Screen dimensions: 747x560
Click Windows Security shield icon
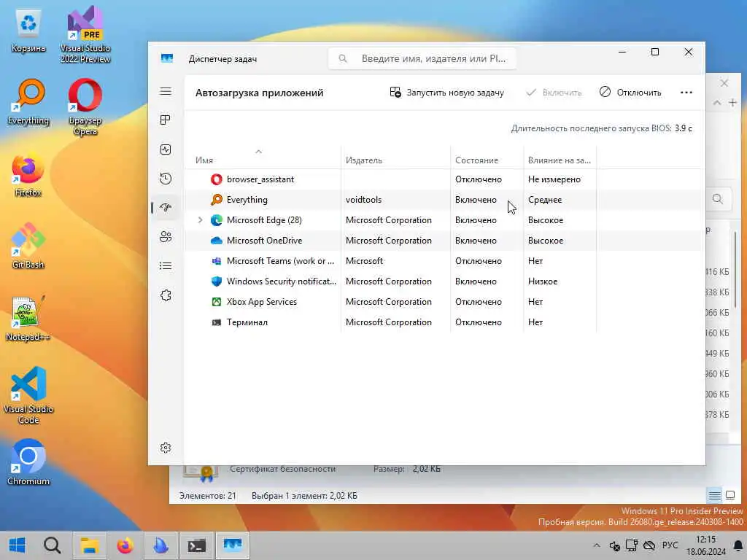point(216,281)
